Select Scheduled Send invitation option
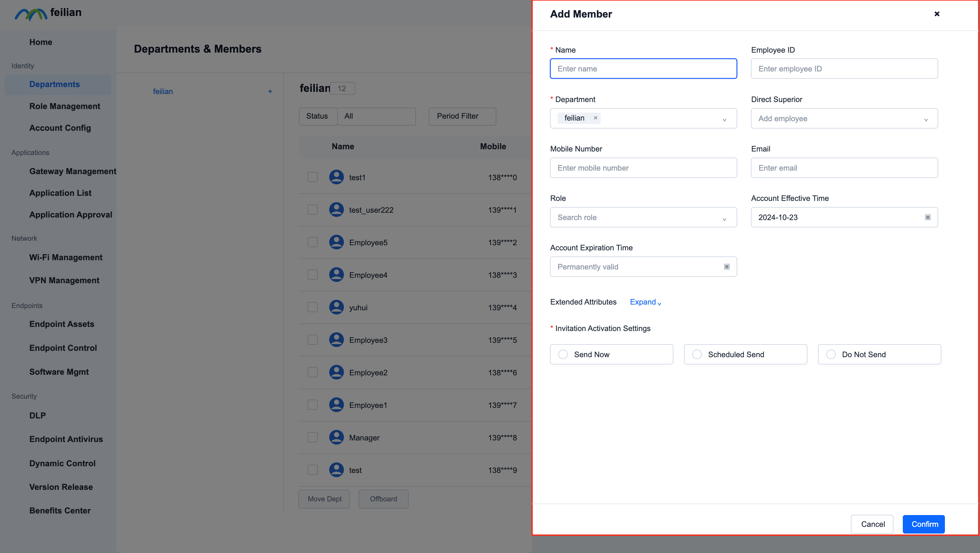 tap(745, 354)
